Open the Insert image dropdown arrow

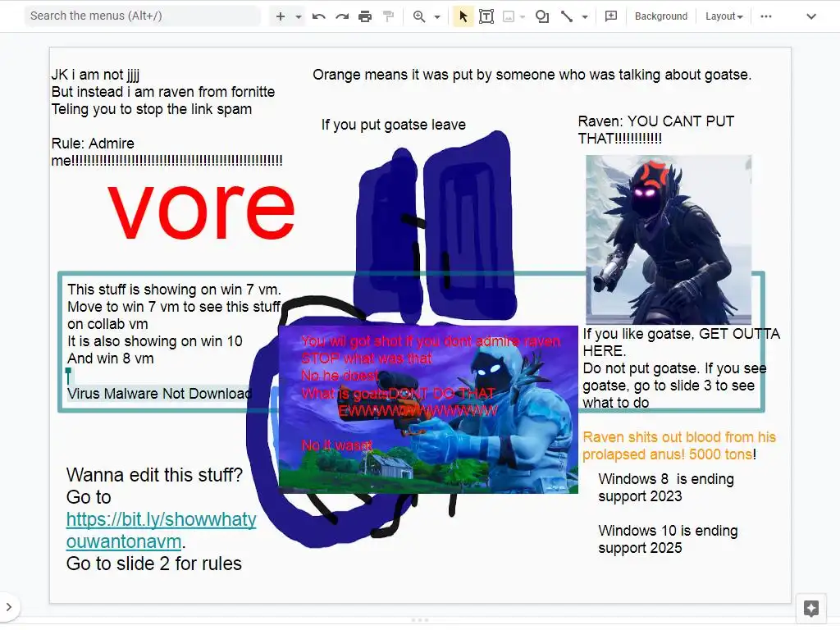[x=523, y=16]
